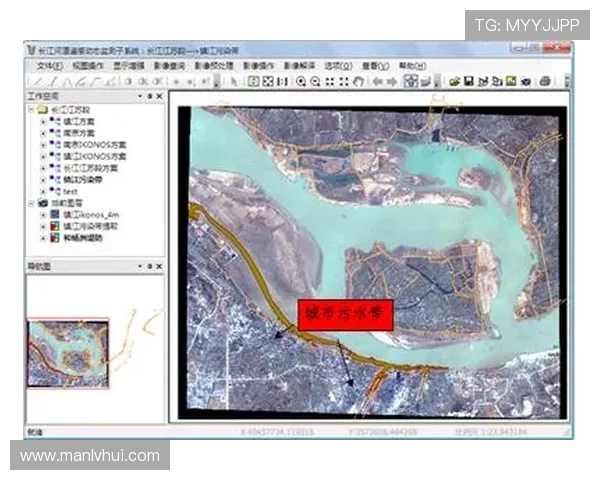600x480 pixels.
Task: Go to the previous view with left arrow
Action: [x=378, y=82]
